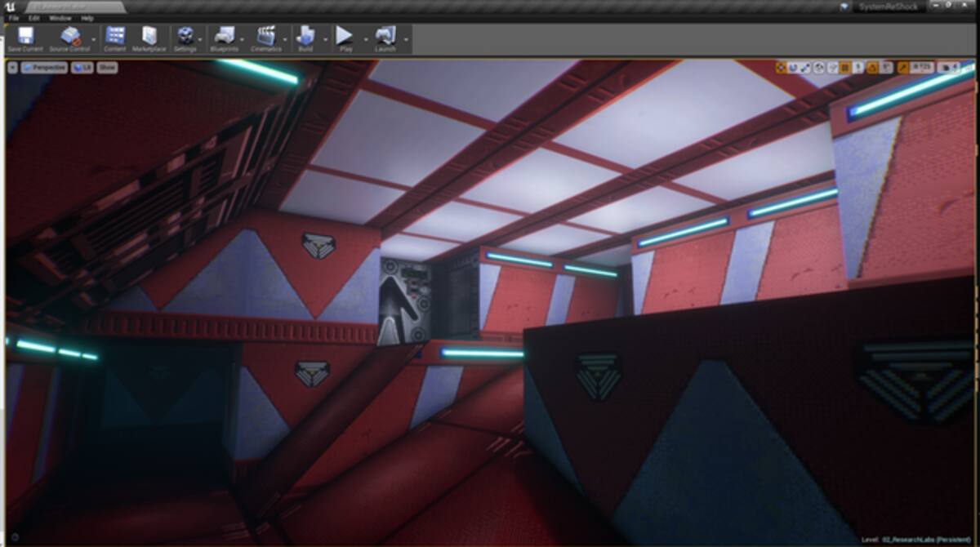Click the Unreal Engine logo icon

(x=10, y=7)
